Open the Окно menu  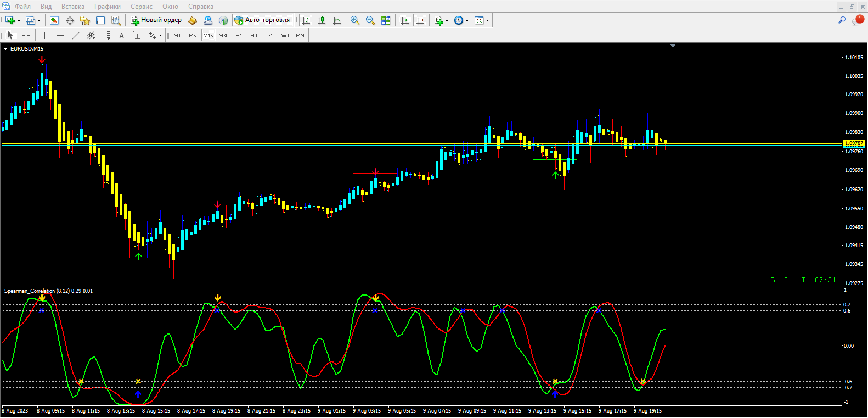(x=171, y=7)
